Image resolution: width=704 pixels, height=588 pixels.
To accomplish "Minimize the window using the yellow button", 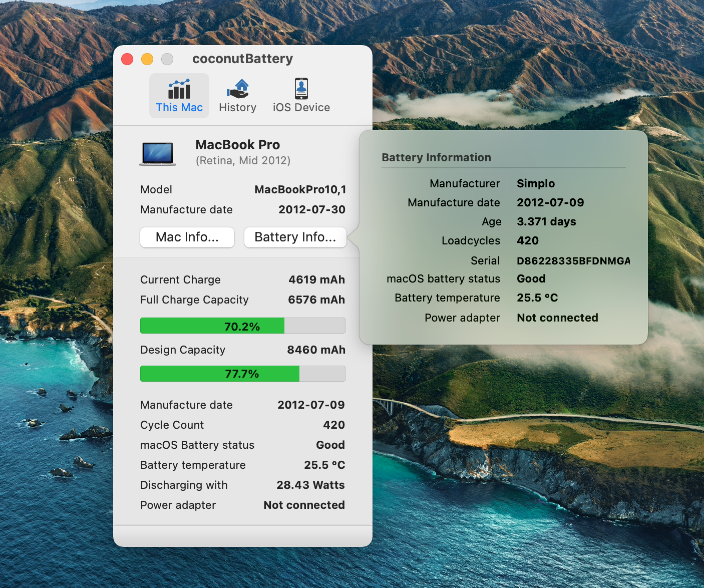I will pyautogui.click(x=147, y=59).
